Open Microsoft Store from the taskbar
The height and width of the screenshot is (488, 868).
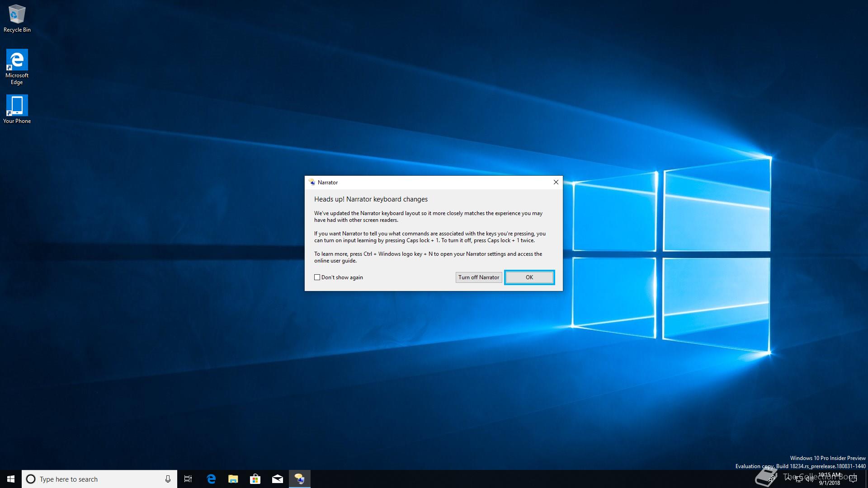[x=255, y=479]
